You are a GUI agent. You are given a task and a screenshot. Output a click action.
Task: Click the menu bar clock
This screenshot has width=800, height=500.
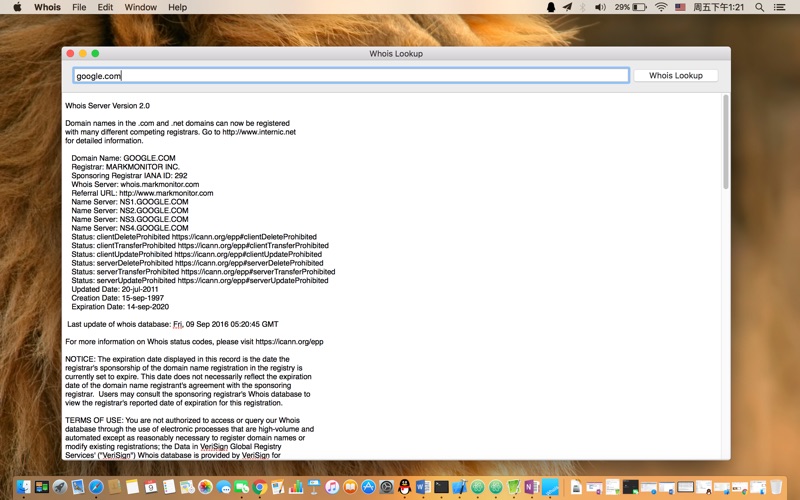pyautogui.click(x=718, y=7)
